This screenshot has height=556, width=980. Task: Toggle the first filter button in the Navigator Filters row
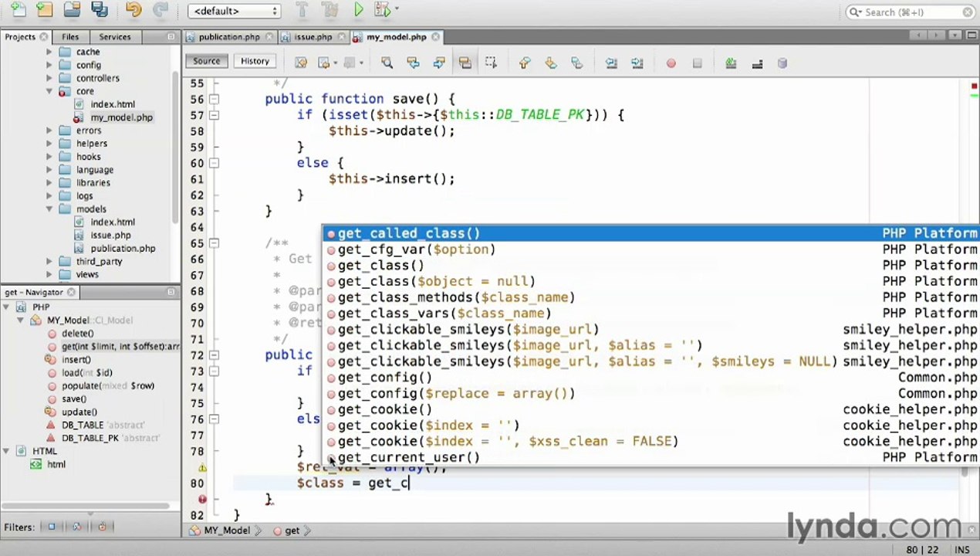(x=52, y=527)
